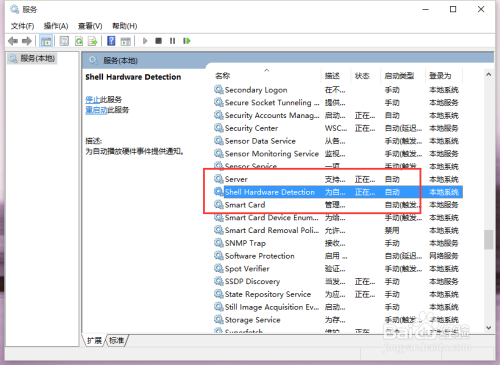This screenshot has height=365, width=500.
Task: Select 服务(本地) in the left tree
Action: pos(32,58)
